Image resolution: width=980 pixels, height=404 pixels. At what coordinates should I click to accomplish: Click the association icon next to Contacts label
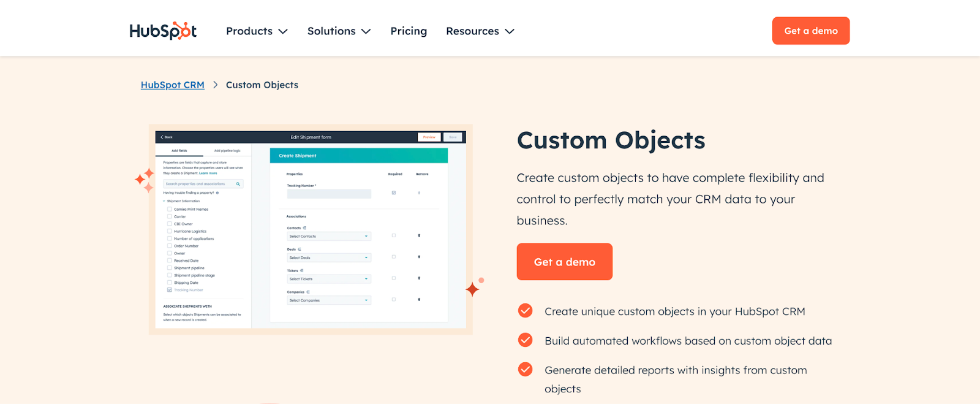[x=304, y=228]
